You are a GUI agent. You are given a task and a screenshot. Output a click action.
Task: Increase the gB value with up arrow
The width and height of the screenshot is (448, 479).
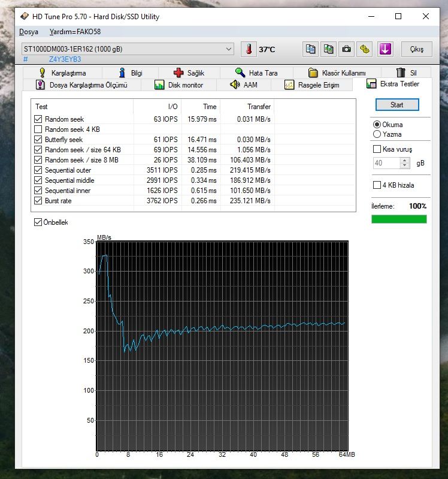[405, 160]
